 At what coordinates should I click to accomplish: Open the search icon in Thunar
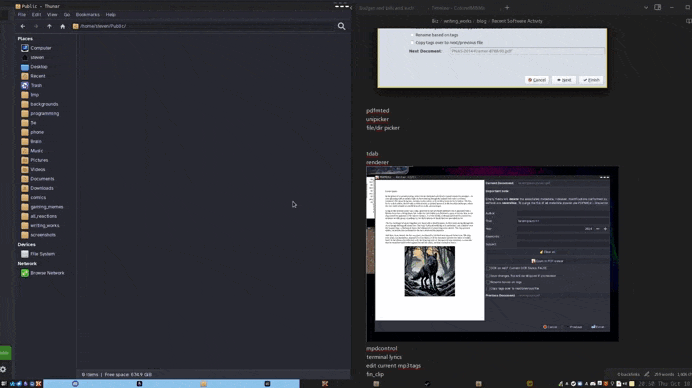coord(341,26)
